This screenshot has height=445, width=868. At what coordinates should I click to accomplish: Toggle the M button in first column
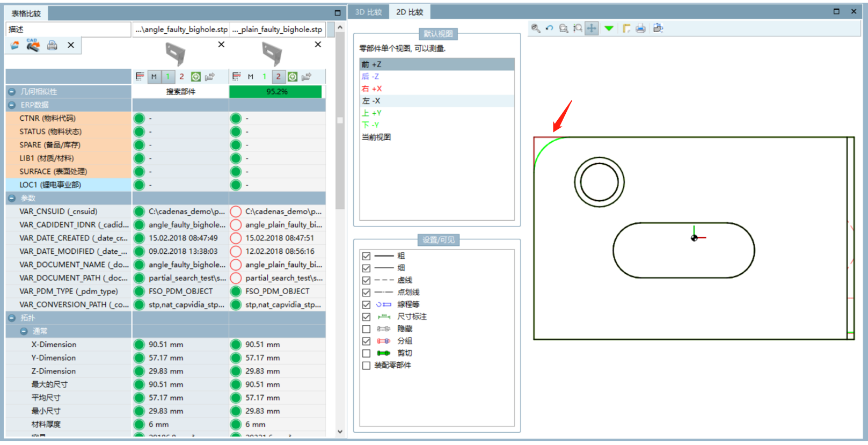(154, 77)
